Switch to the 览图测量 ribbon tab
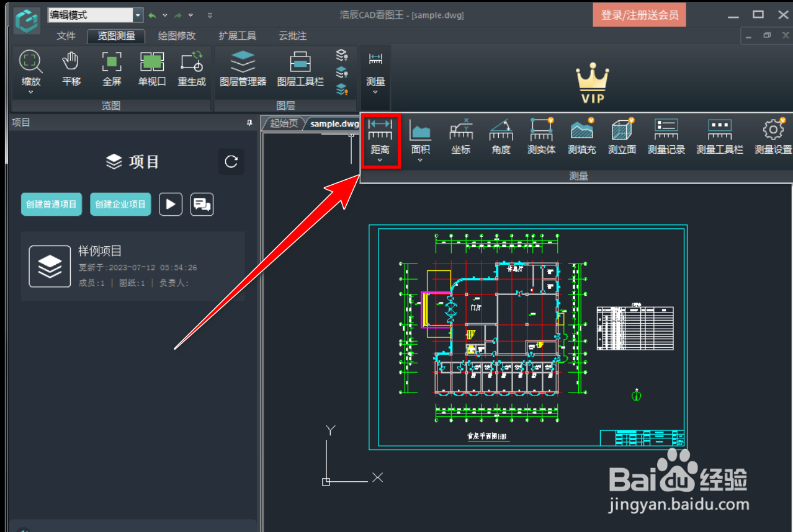793x532 pixels. [x=116, y=36]
